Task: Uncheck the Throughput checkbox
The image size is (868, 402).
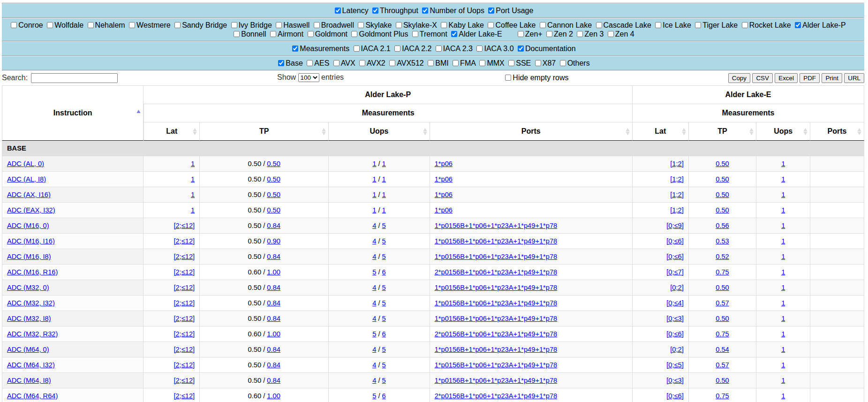Action: (375, 11)
